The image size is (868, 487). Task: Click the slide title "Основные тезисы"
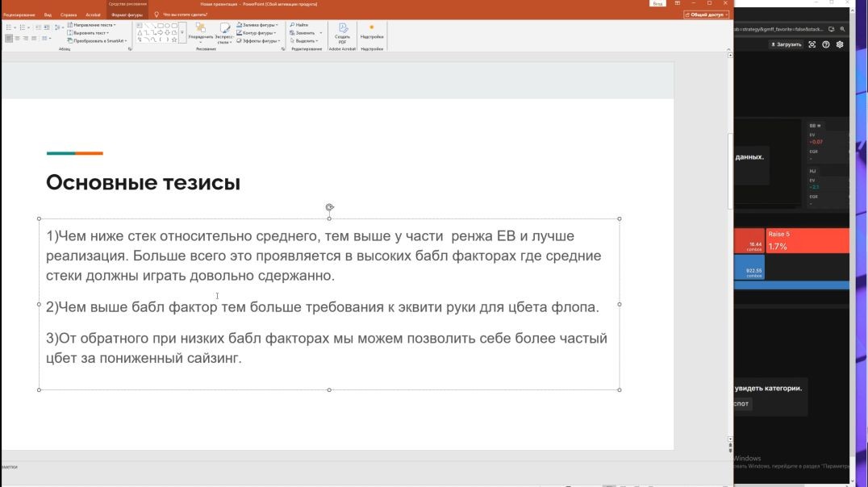[x=143, y=182]
